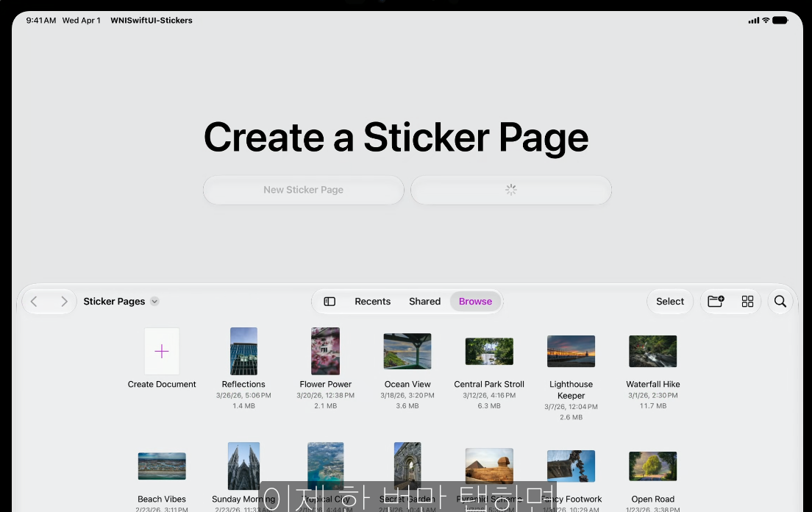The height and width of the screenshot is (512, 812).
Task: Tap the Select button
Action: (670, 302)
